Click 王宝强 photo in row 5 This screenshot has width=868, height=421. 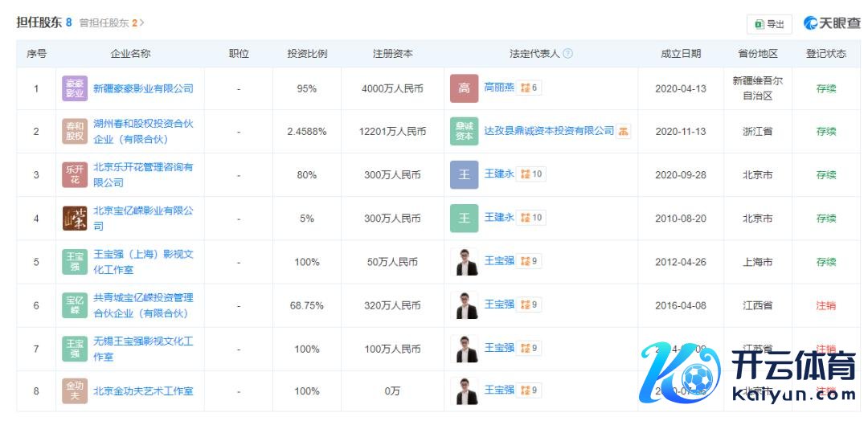pos(464,262)
